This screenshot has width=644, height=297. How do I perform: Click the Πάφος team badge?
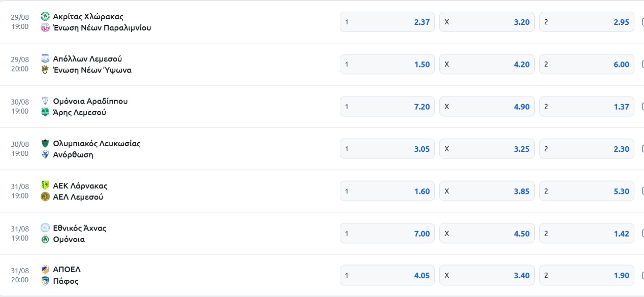[x=45, y=281]
